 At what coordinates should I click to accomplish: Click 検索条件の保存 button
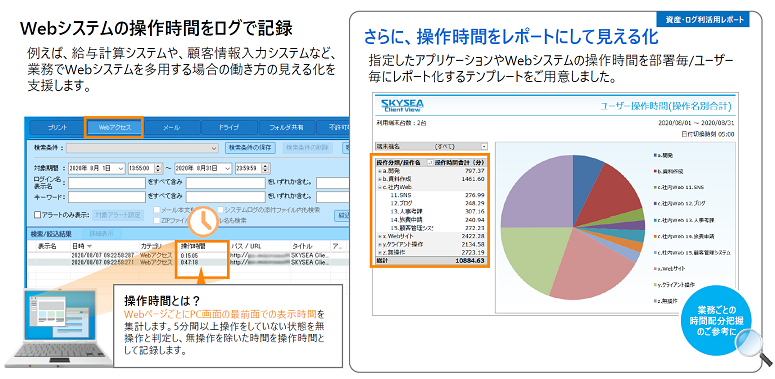251,147
